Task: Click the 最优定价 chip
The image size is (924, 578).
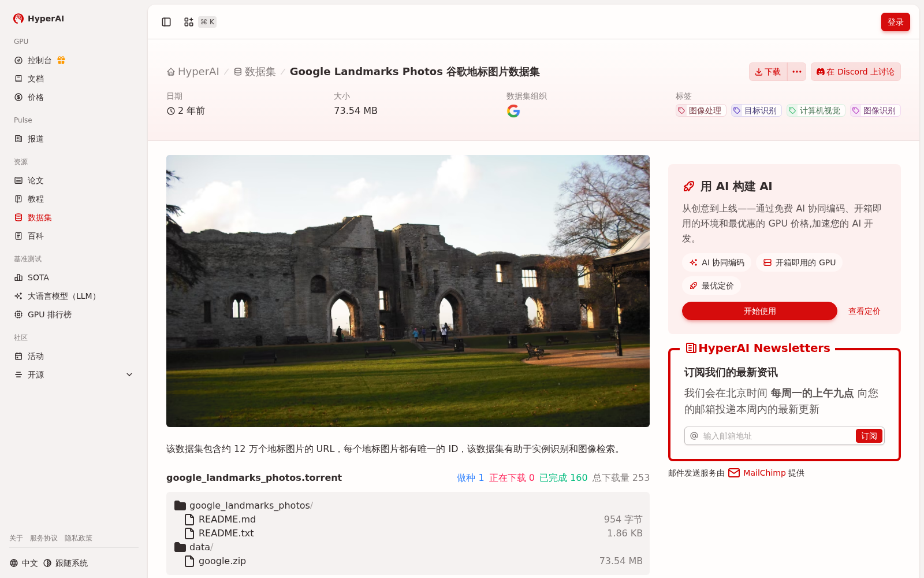Action: click(x=711, y=286)
